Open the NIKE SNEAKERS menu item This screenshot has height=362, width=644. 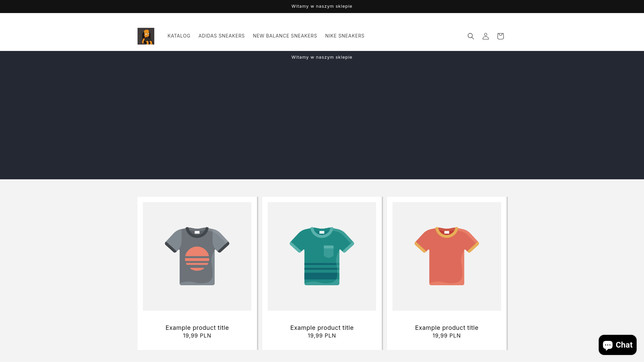(x=344, y=36)
